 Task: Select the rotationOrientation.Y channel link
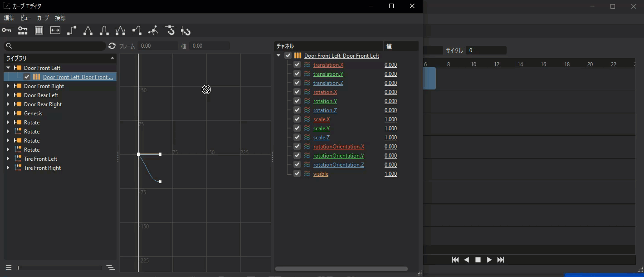[338, 156]
